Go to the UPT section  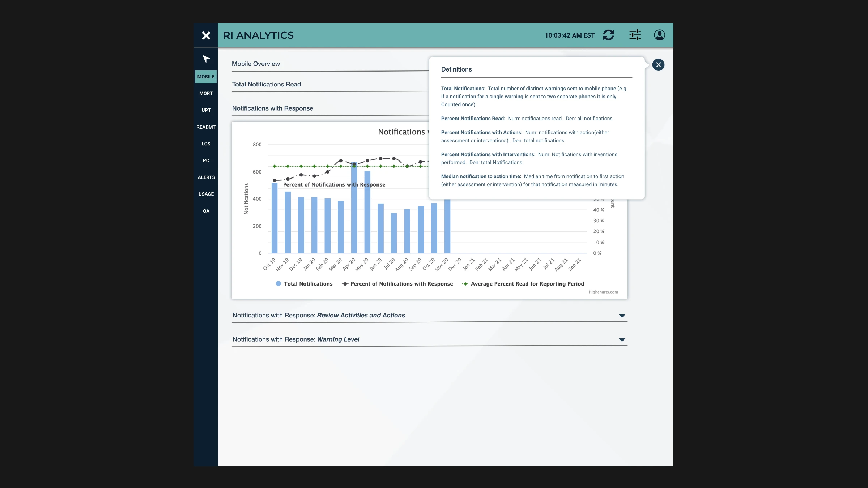[x=206, y=110]
